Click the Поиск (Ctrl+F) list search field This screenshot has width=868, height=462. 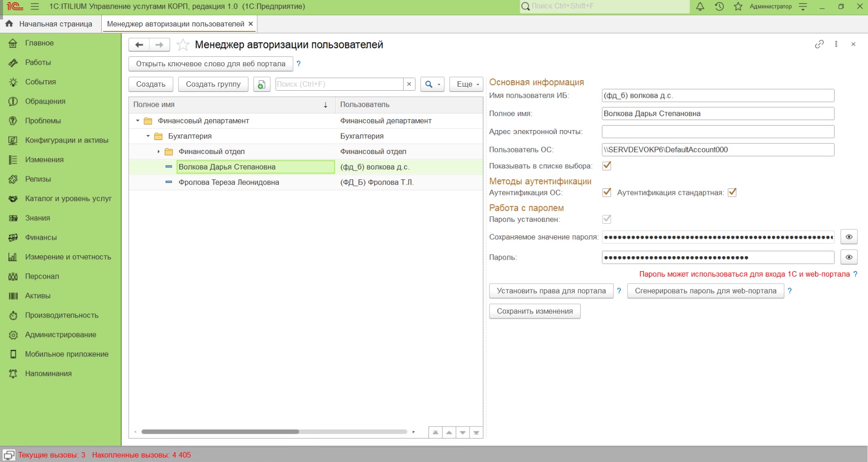[x=339, y=84]
